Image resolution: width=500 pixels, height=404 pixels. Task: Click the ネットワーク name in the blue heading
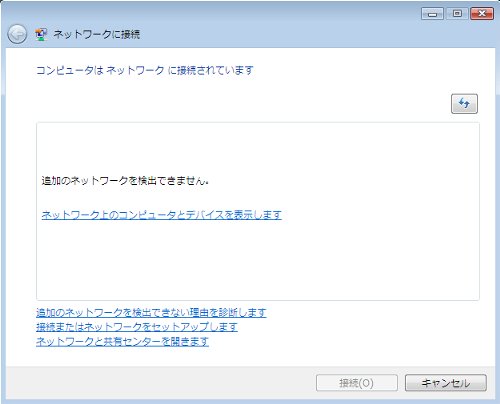click(x=135, y=70)
